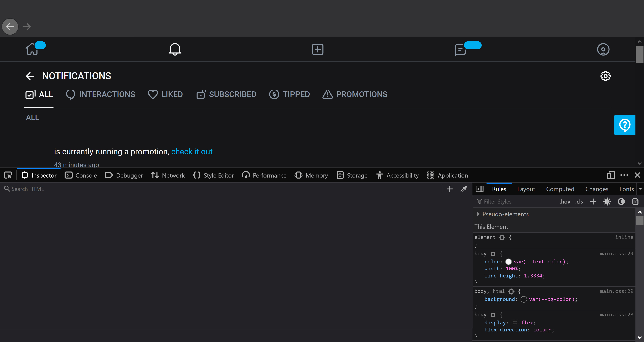Screen dimensions: 644x342
Task: Open the overflow chevron beside the Fonts tab
Action: coord(641,189)
